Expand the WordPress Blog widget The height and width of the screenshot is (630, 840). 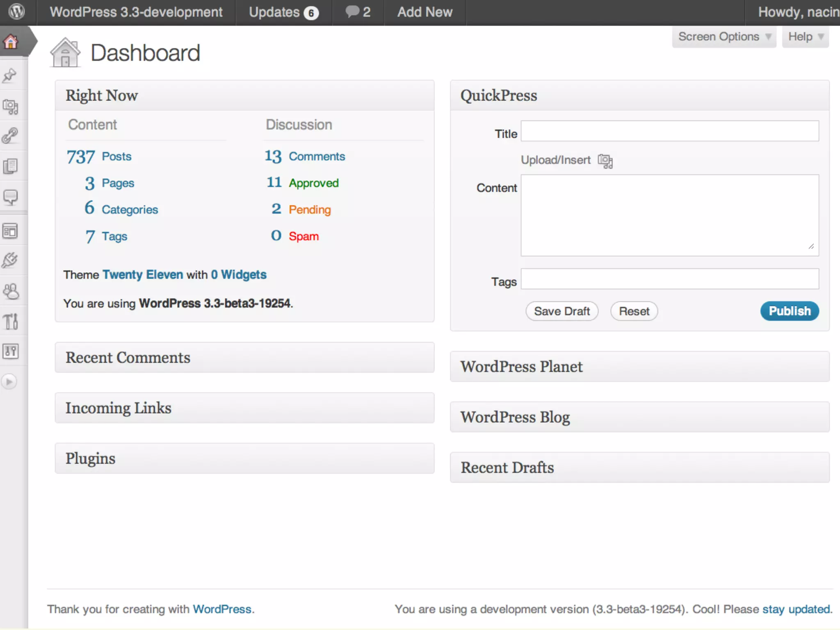[x=639, y=417]
